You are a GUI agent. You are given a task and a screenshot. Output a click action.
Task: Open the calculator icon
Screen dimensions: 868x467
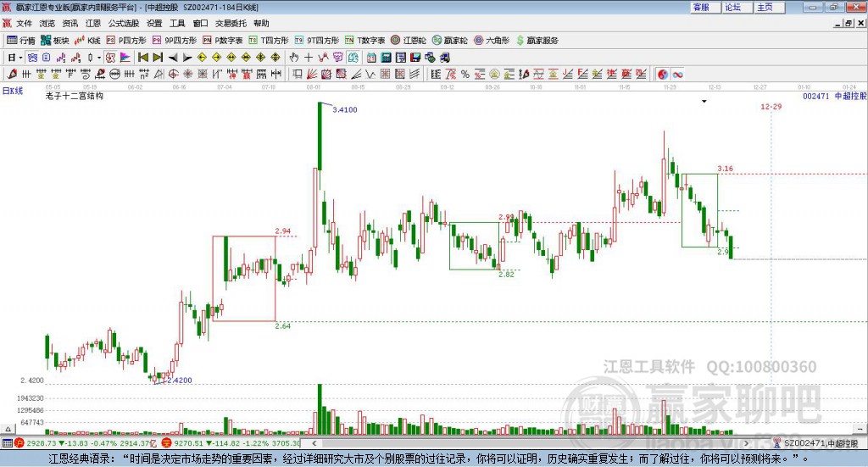[386, 58]
